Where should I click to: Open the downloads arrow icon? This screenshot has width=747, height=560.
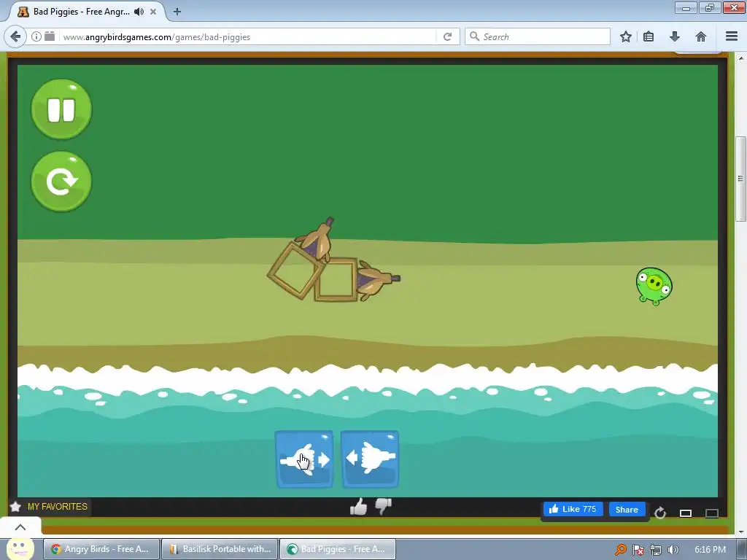(x=675, y=36)
